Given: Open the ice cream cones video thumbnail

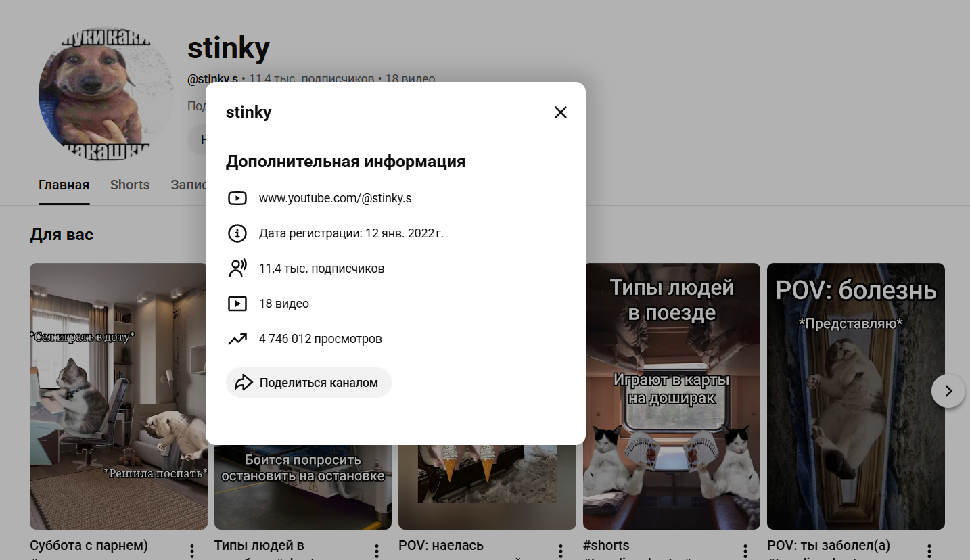Looking at the screenshot, I should 487,487.
